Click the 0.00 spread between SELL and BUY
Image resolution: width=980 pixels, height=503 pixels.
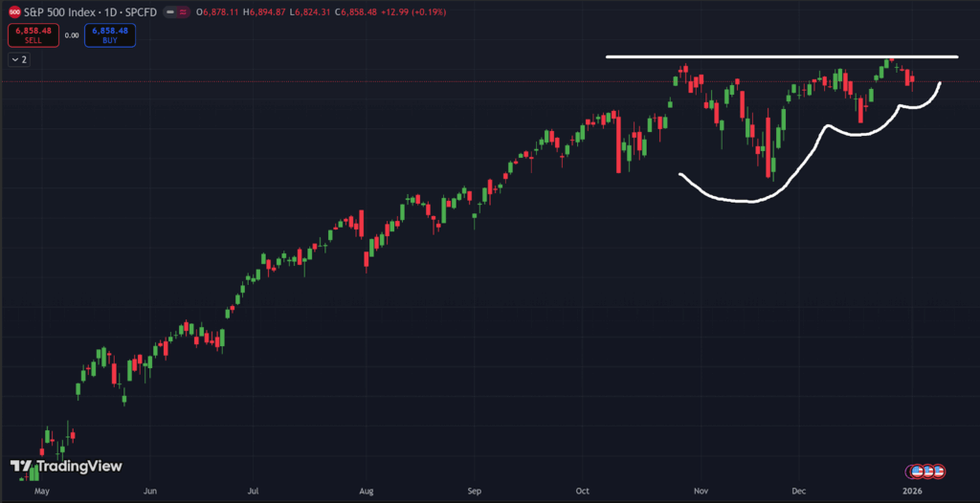coord(71,35)
